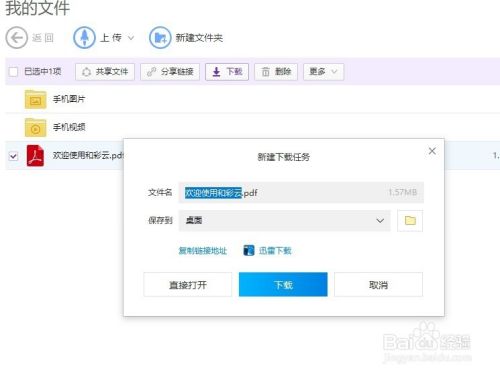Click the 迅雷下载 icon
The image size is (500, 375).
pos(249,250)
